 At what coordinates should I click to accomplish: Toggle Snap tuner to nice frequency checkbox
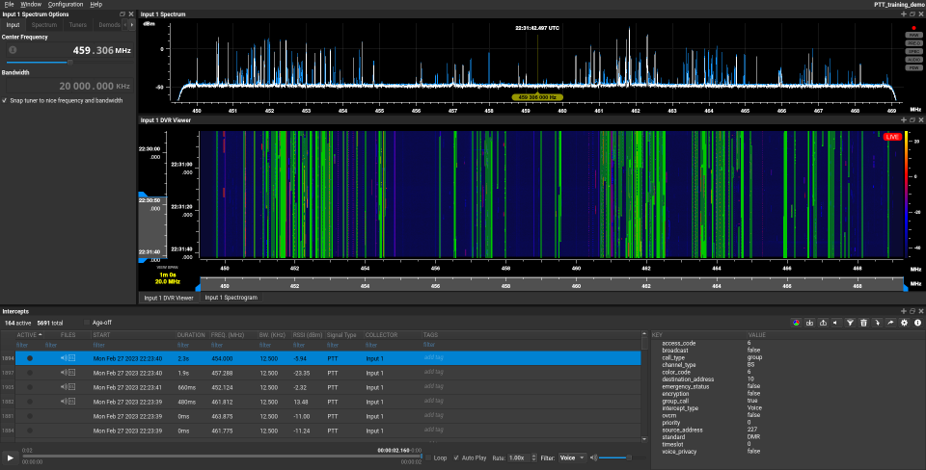[x=5, y=100]
